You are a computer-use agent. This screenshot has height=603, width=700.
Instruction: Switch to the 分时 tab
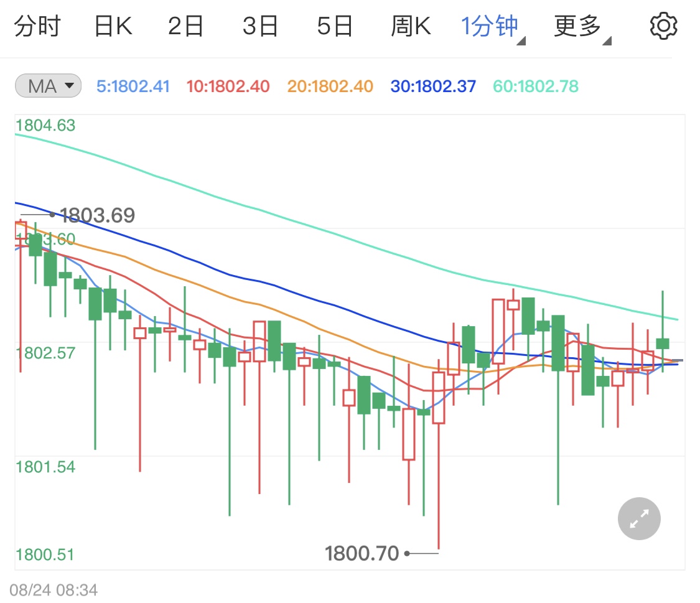[x=37, y=26]
